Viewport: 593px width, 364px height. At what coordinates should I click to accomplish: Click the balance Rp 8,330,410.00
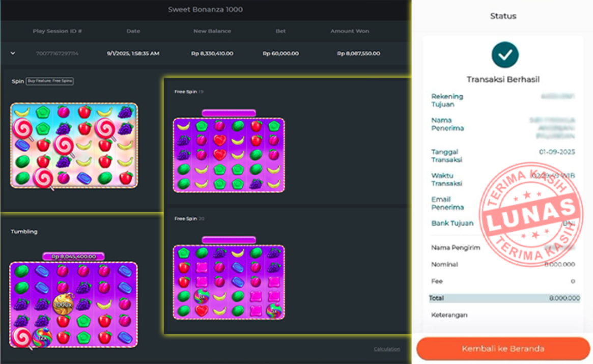coord(212,53)
